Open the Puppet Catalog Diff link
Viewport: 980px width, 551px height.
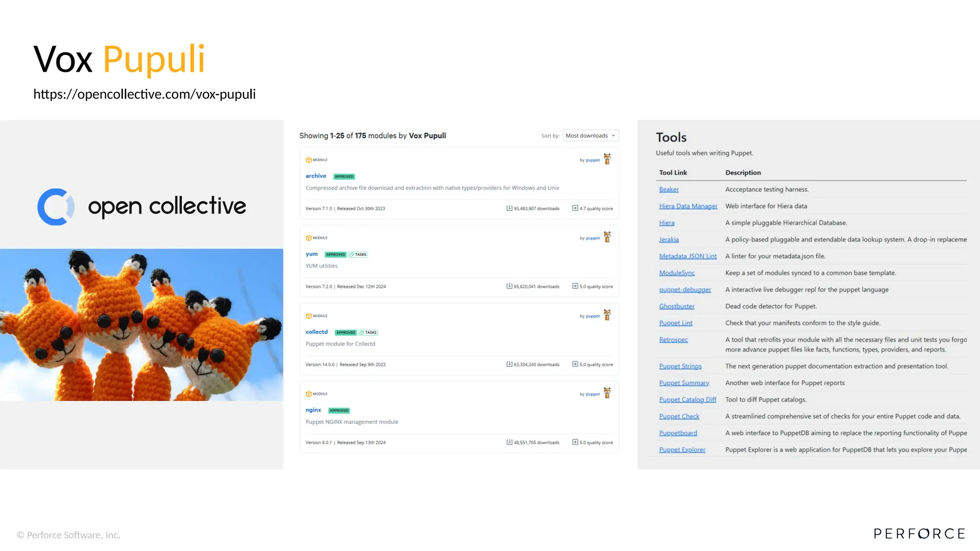(688, 400)
